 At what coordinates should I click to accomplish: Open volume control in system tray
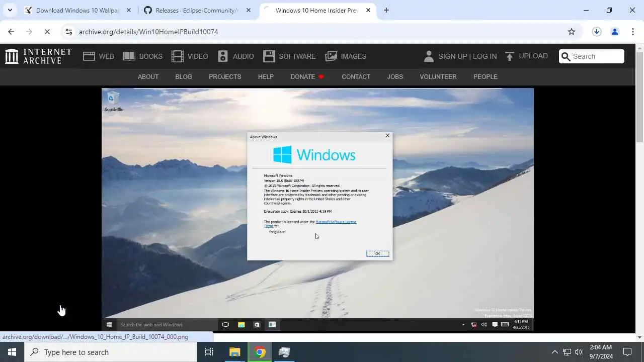pos(579,352)
